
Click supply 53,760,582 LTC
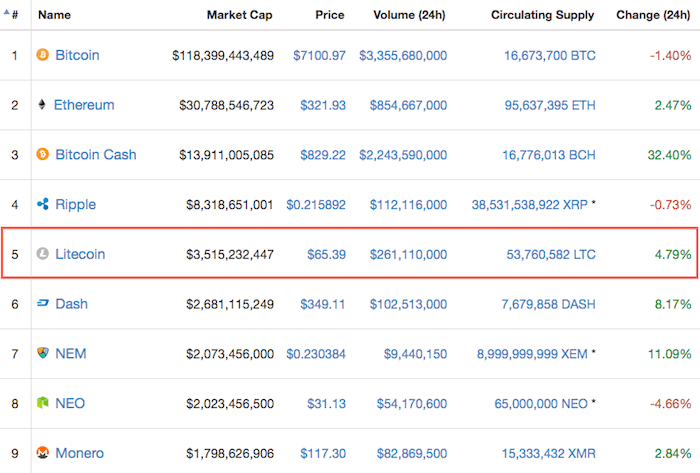tap(551, 254)
